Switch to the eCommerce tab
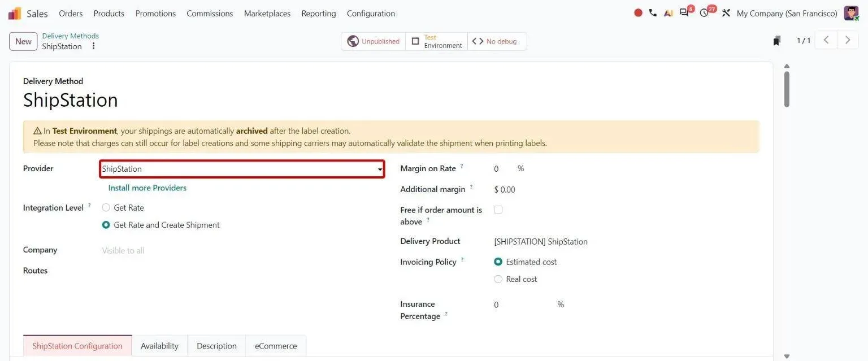868x361 pixels. click(276, 346)
